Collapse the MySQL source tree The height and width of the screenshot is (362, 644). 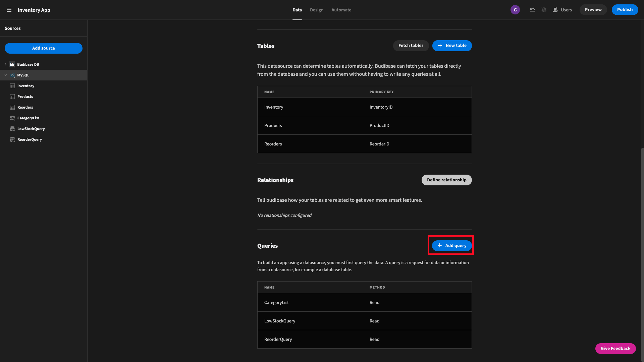point(6,75)
